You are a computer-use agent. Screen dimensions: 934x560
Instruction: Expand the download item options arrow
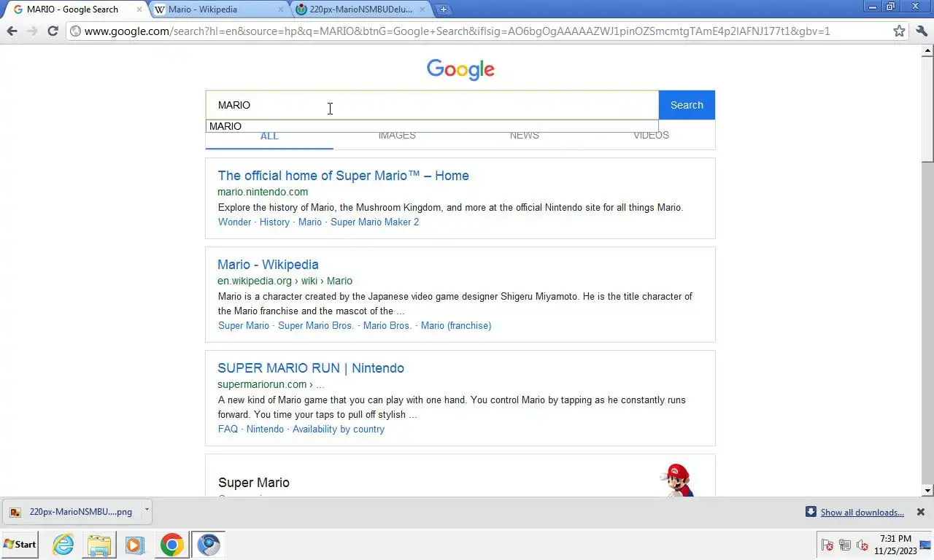tap(147, 510)
